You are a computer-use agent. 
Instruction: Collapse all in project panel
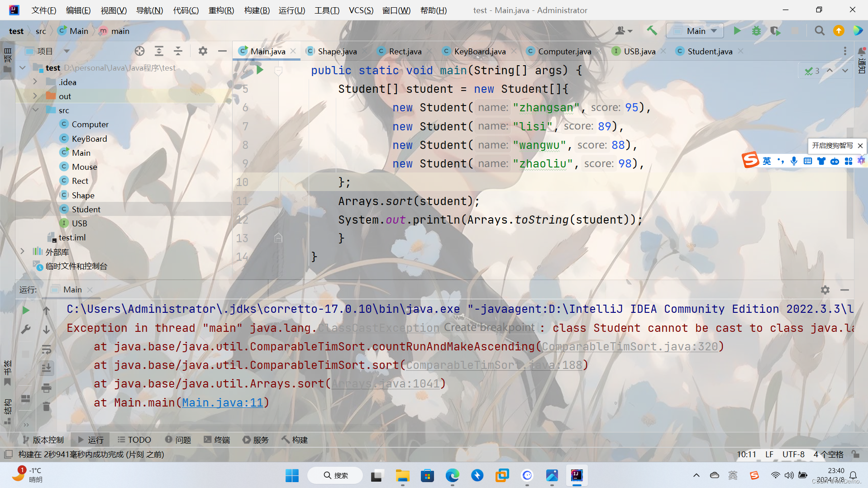(x=178, y=51)
